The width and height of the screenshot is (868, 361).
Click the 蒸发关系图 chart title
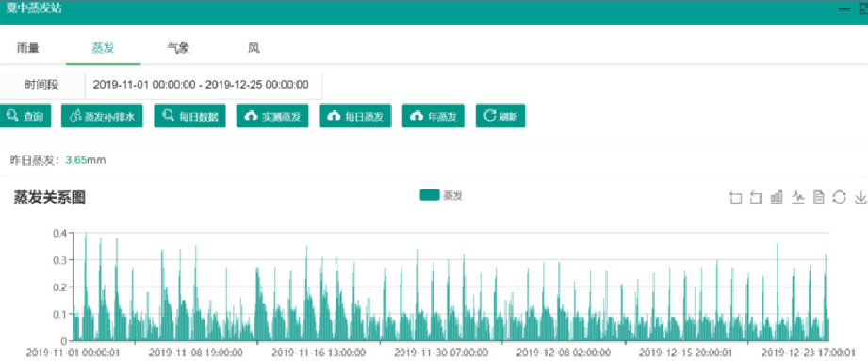tap(50, 197)
